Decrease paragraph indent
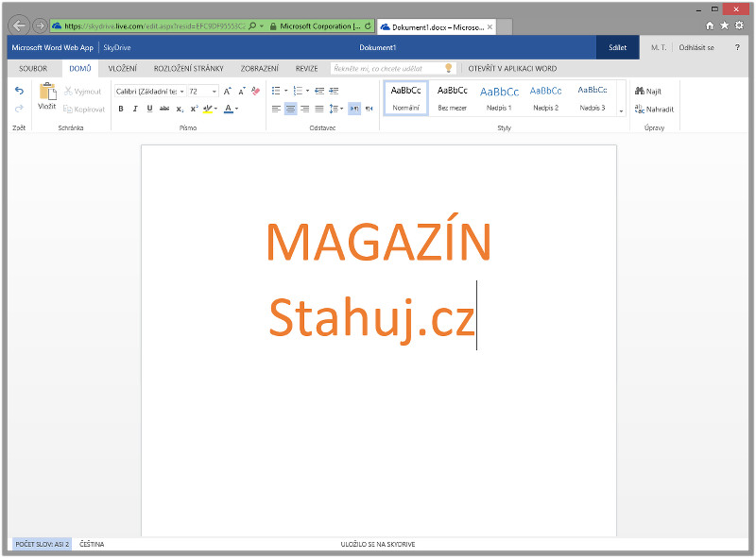756x558 pixels. coord(319,91)
